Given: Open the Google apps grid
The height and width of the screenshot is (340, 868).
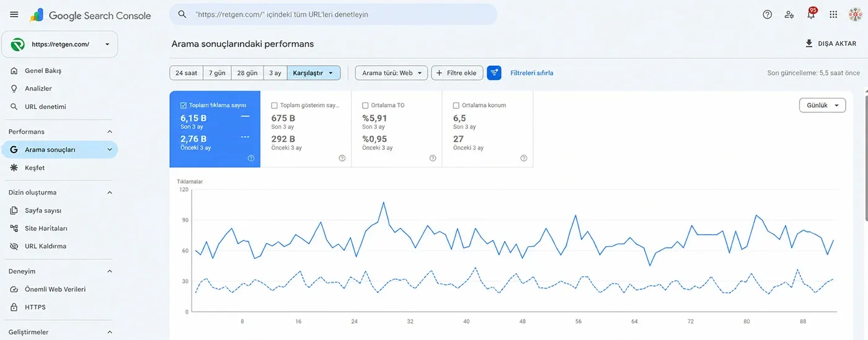Looking at the screenshot, I should [x=833, y=14].
